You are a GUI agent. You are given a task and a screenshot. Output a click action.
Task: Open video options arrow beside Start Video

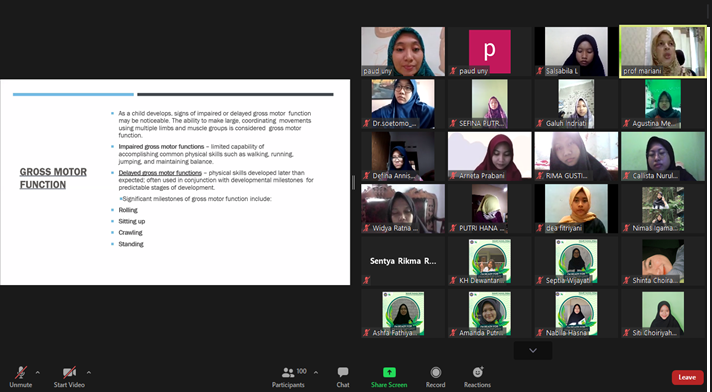pos(89,372)
